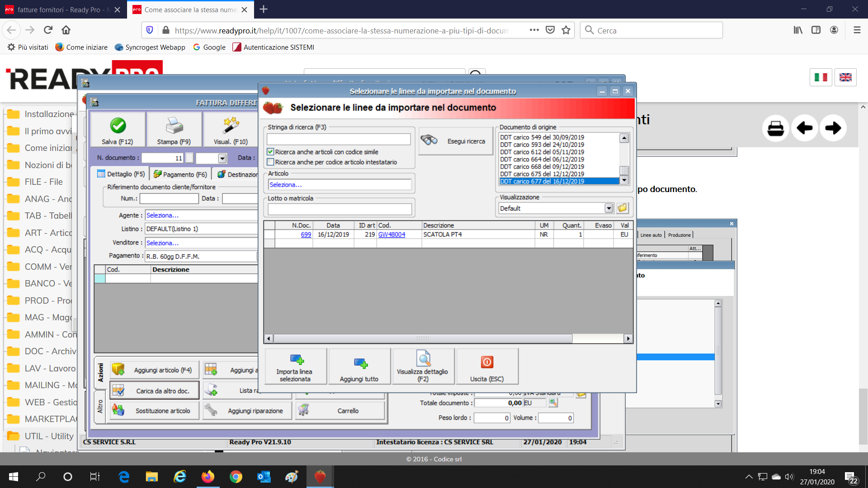Screen dimensions: 868x488
Task: Open article code GW48004 link
Action: (x=392, y=235)
